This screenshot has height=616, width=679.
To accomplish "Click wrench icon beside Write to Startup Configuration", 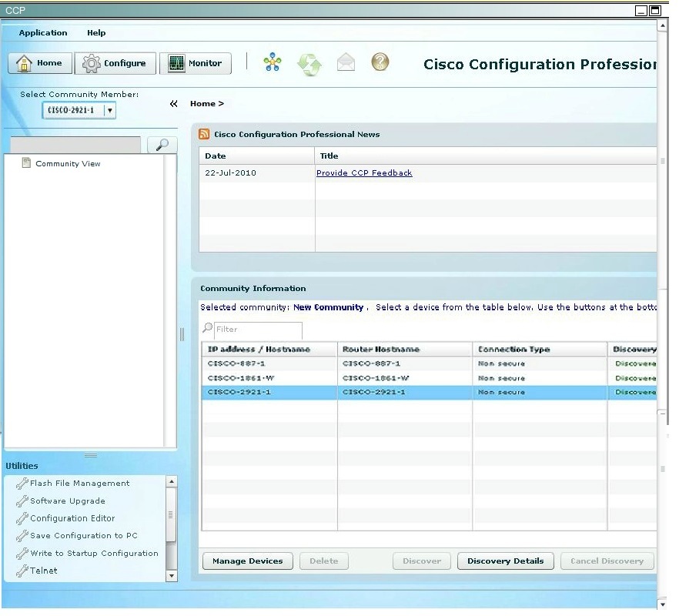I will pos(22,554).
